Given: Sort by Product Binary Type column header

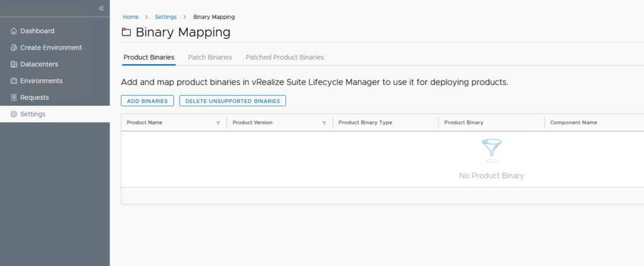Looking at the screenshot, I should coord(365,123).
